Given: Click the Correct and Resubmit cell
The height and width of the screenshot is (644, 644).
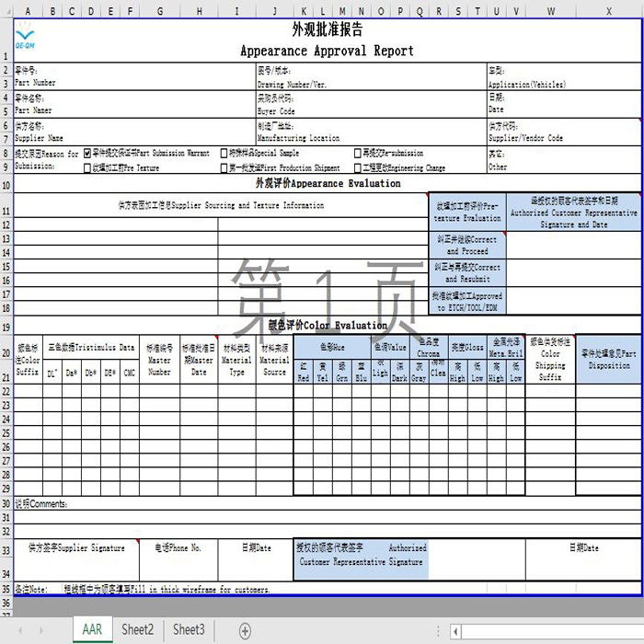Looking at the screenshot, I should coord(467,272).
